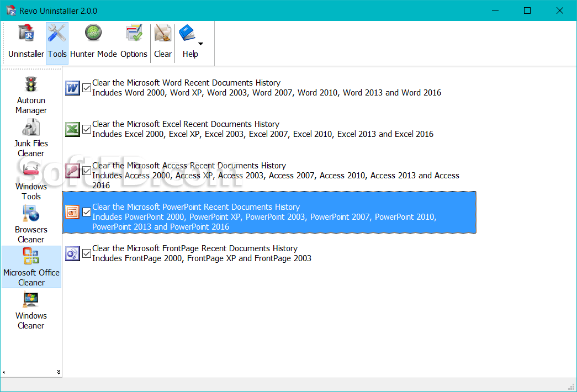Screen dimensions: 577x392
Task: Click sidebar double-chevron expand arrow
Action: pos(59,372)
